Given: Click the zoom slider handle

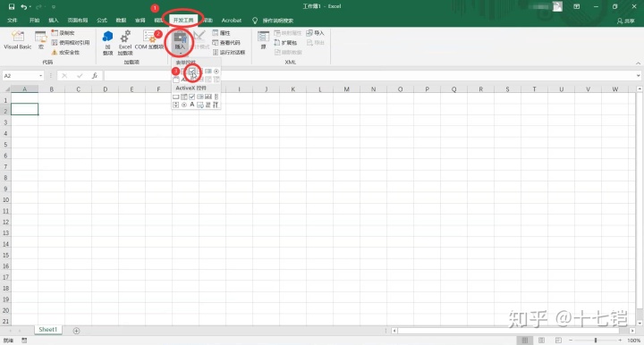Looking at the screenshot, I should click(x=596, y=341).
